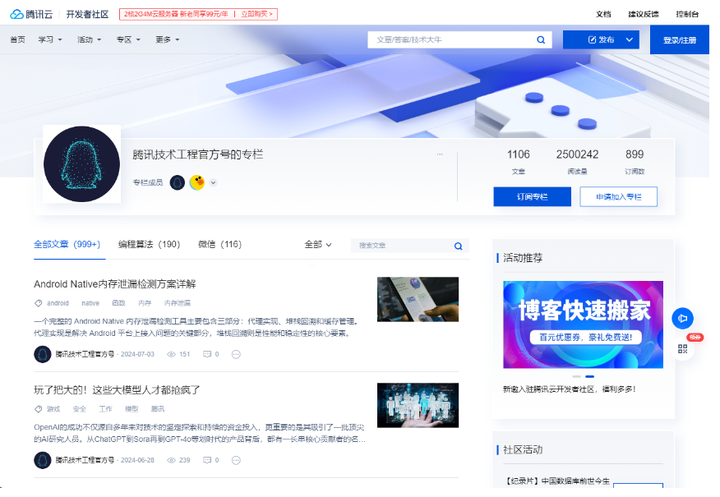Click the 模型 tag
This screenshot has height=497, width=720.
coord(131,409)
